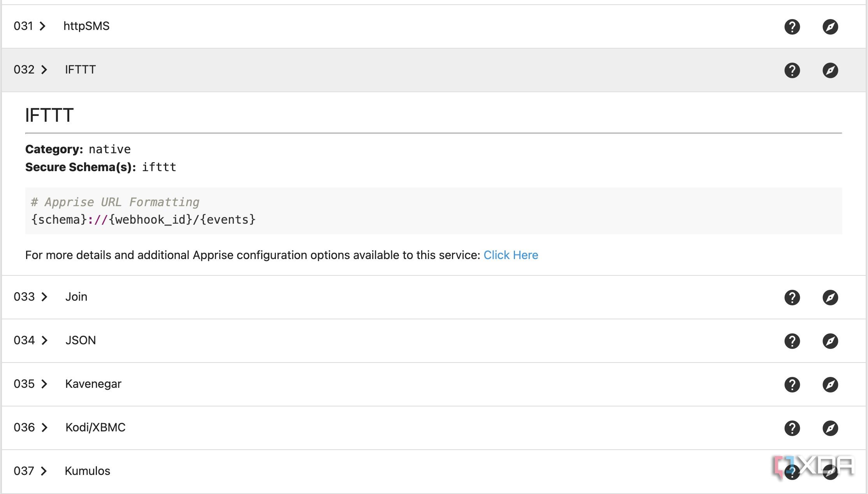Click the '# Apprise URL Formatting' comment
This screenshot has width=868, height=494.
pyautogui.click(x=115, y=202)
